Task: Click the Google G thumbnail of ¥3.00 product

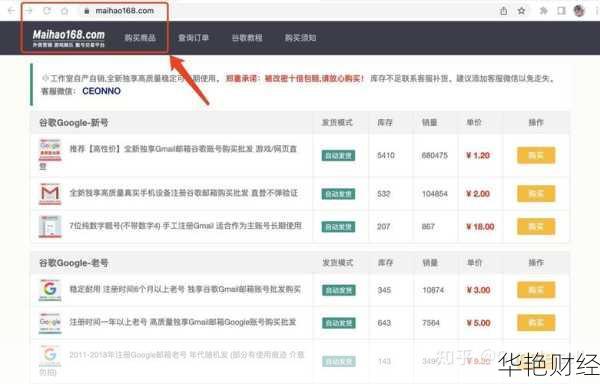Action: coord(50,290)
